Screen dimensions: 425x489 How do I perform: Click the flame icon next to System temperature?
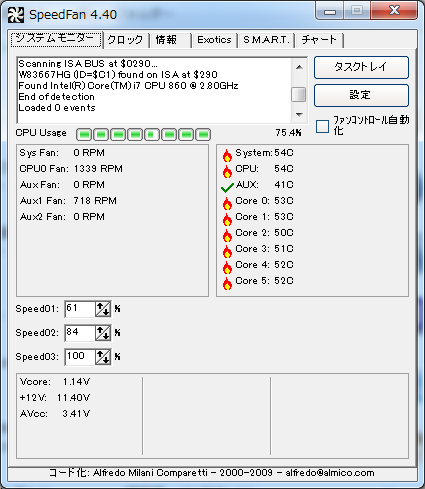click(x=227, y=155)
